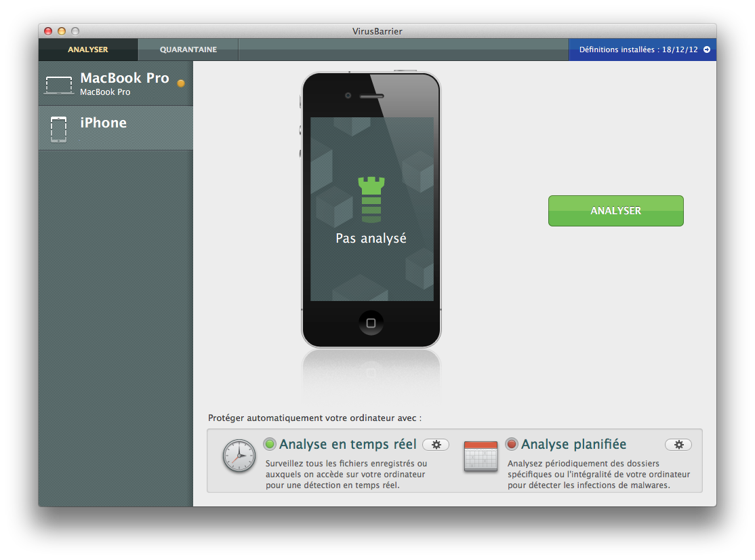
Task: Click the green tower logo on the iPhone screen
Action: (371, 199)
